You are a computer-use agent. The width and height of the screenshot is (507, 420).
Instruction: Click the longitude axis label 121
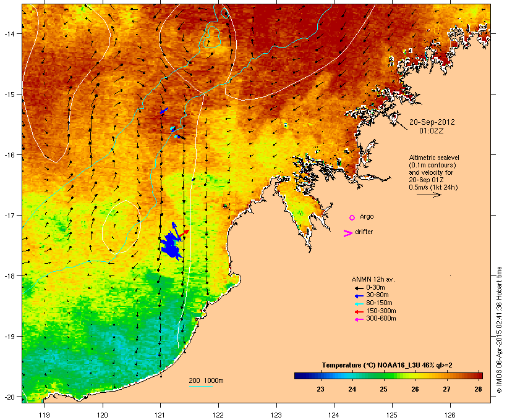click(160, 415)
